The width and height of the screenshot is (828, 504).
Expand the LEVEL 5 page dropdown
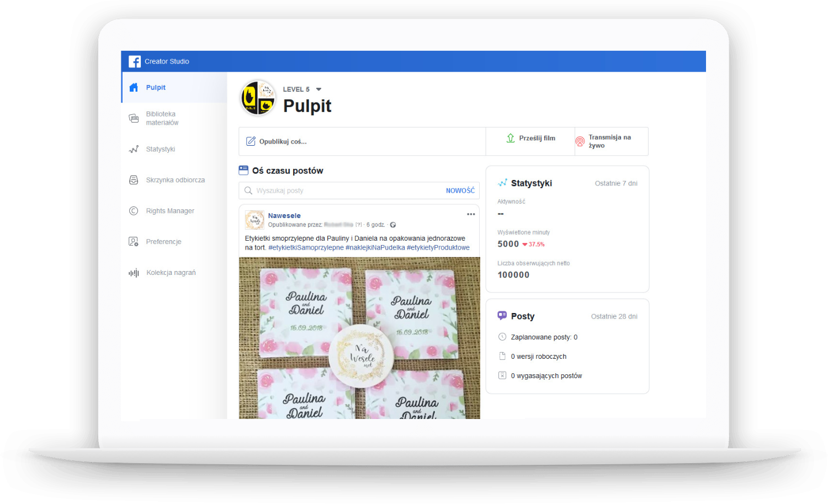(x=319, y=89)
